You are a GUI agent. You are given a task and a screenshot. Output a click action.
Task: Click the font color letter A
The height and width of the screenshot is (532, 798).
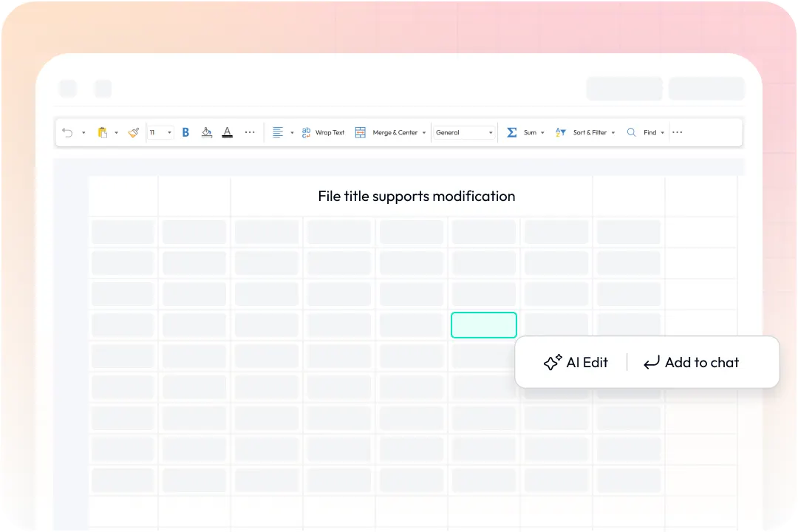pyautogui.click(x=228, y=133)
